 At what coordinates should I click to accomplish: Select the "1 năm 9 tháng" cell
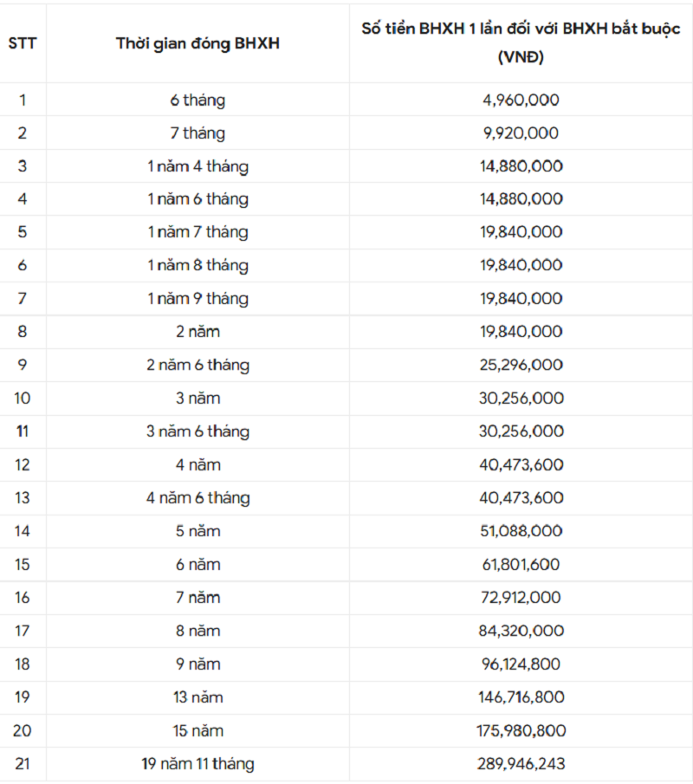[x=198, y=299]
